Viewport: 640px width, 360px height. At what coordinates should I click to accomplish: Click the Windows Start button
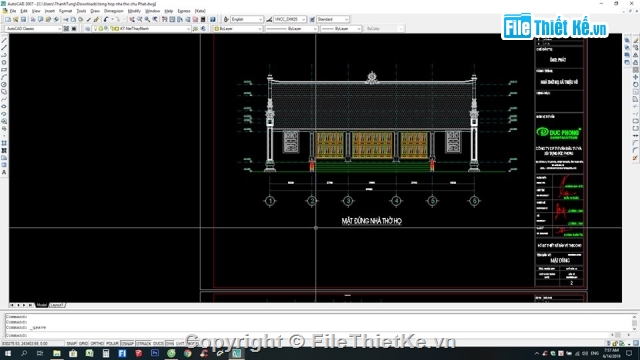(8, 353)
